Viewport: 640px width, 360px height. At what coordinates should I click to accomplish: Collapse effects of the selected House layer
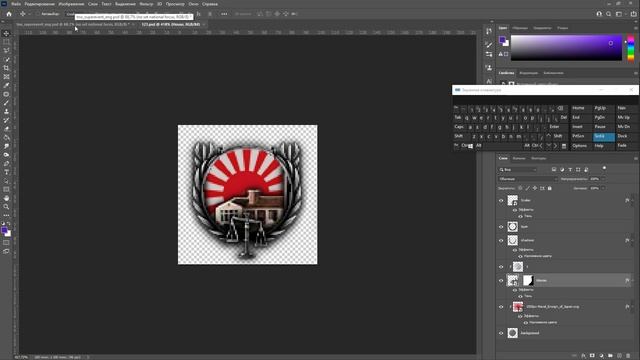click(x=633, y=280)
